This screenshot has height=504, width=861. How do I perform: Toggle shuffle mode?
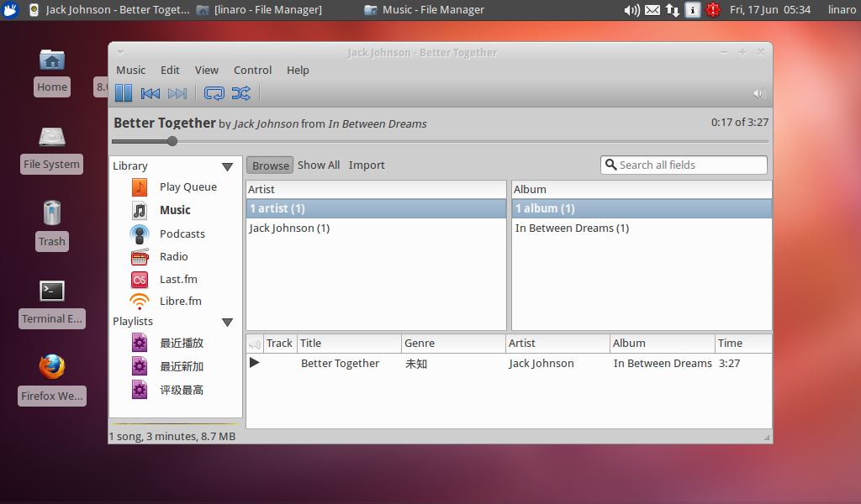click(241, 93)
